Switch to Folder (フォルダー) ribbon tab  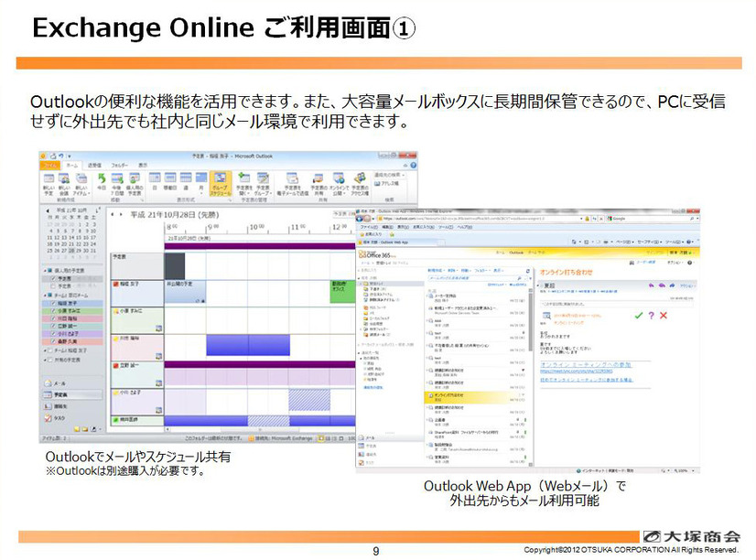(x=120, y=166)
